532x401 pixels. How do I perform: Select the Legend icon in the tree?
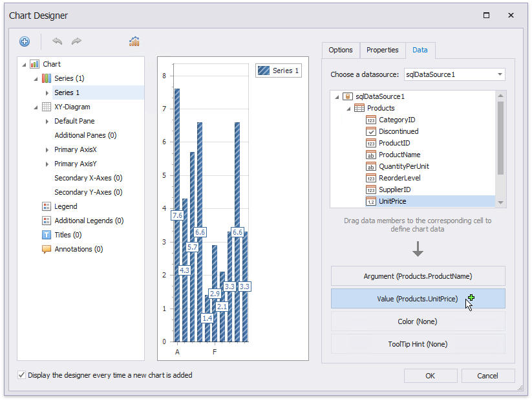click(x=47, y=206)
